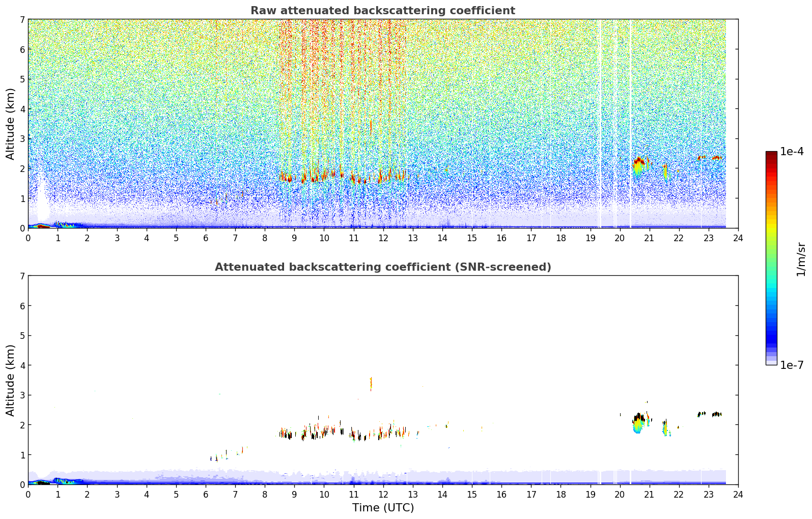Click altitude tick 7 on the top plot
812x519 pixels.
[22, 19]
